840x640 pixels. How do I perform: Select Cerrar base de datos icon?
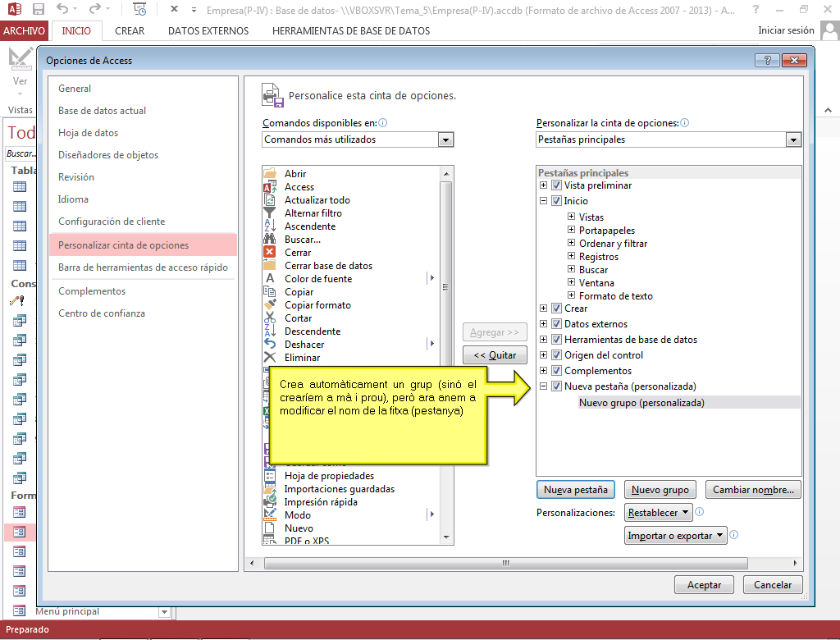click(x=269, y=265)
